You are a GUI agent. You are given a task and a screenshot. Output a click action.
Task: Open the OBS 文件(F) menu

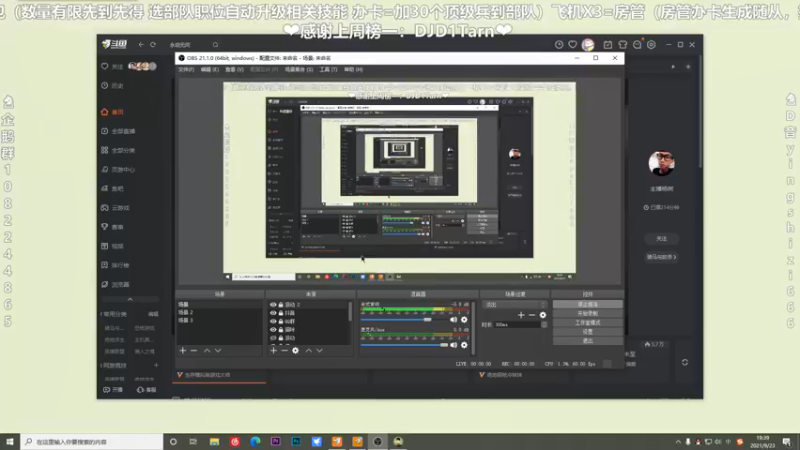[x=186, y=69]
